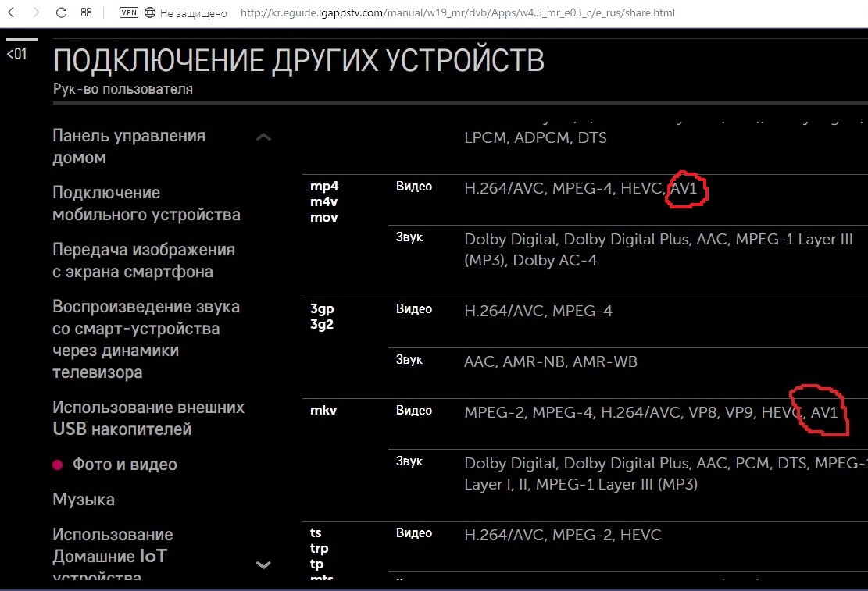Go back via the '<01' chapter button
Screen dimensions: 868x591
16,54
